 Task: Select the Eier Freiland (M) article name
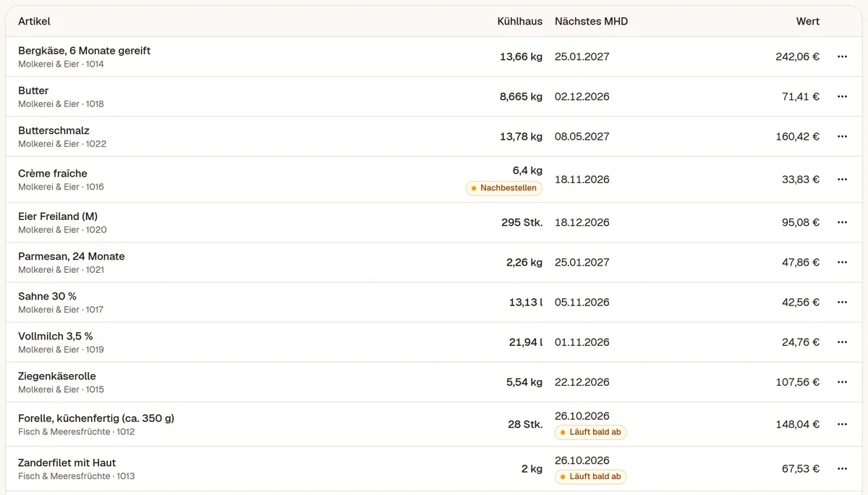(x=58, y=216)
